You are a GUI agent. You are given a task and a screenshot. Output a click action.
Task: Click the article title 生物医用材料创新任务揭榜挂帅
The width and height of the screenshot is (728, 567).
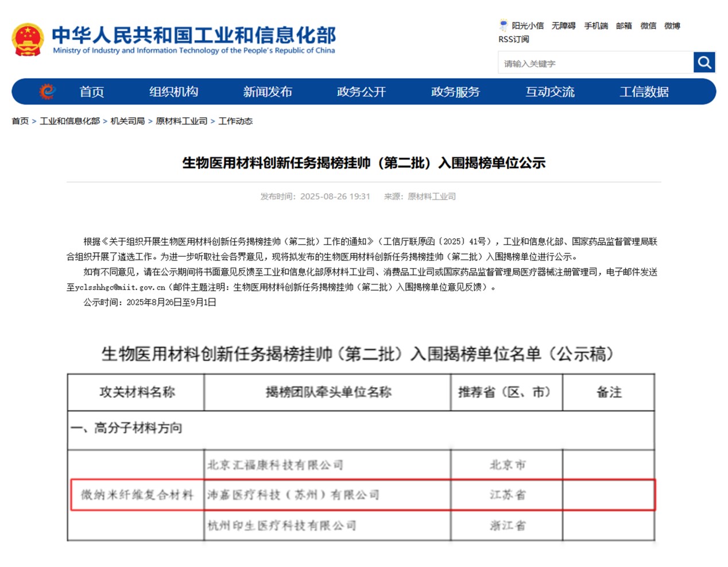pyautogui.click(x=364, y=163)
